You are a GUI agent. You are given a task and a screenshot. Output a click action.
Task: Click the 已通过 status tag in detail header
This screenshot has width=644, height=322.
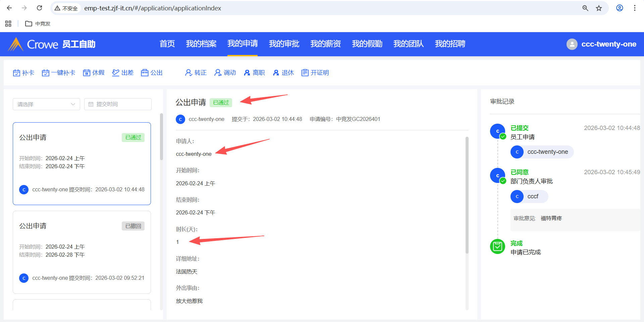221,103
